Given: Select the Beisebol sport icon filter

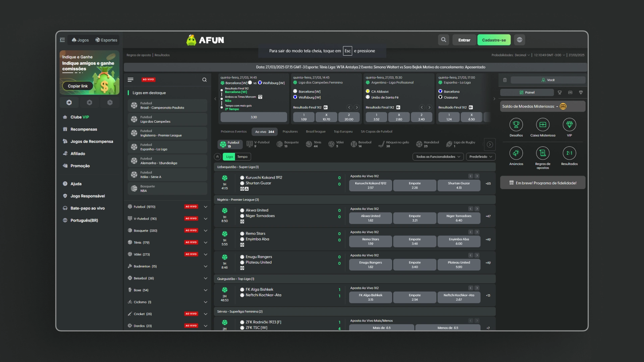Looking at the screenshot, I should coord(361,144).
